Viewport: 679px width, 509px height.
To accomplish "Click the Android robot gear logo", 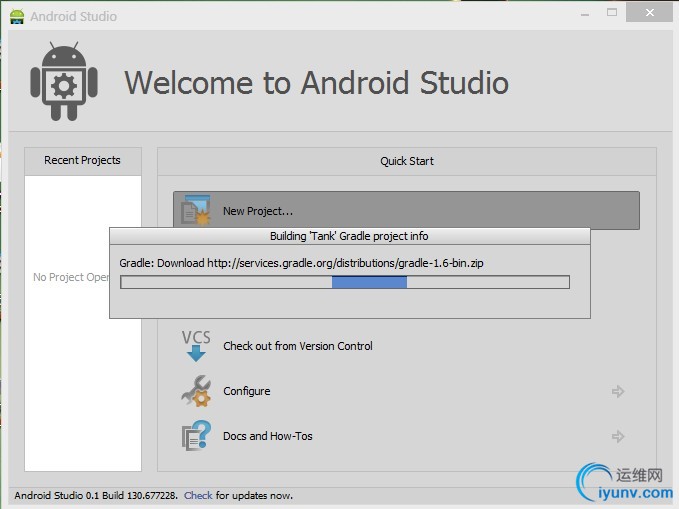I will [64, 81].
